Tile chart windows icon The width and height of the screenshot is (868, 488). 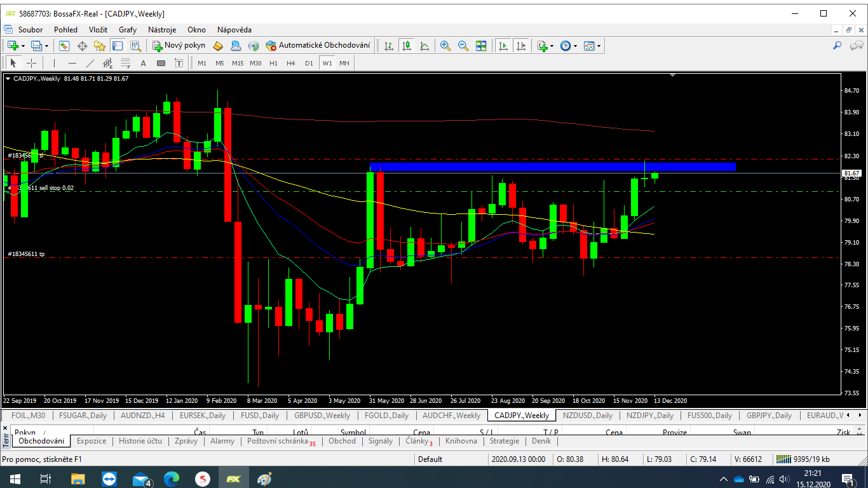[x=481, y=46]
